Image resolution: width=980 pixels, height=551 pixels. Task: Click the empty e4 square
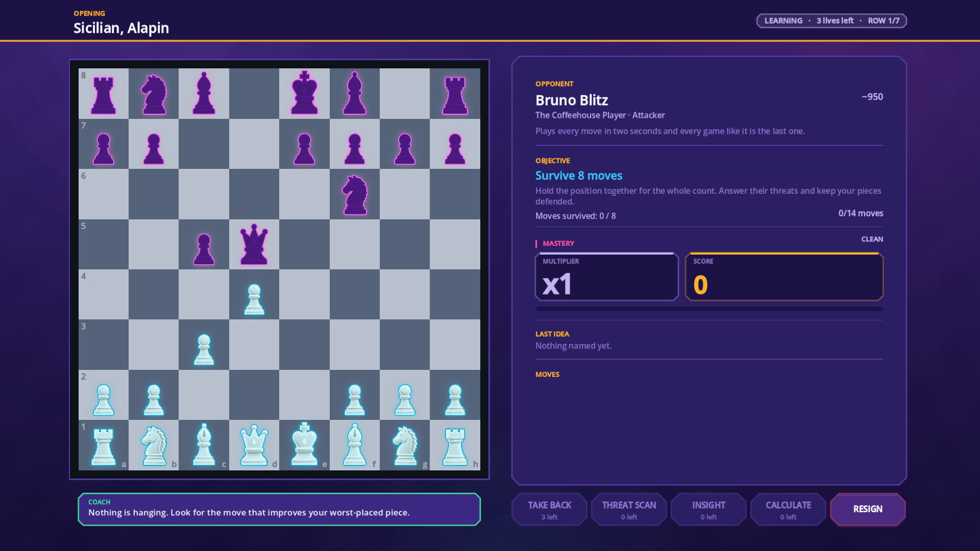pyautogui.click(x=304, y=294)
